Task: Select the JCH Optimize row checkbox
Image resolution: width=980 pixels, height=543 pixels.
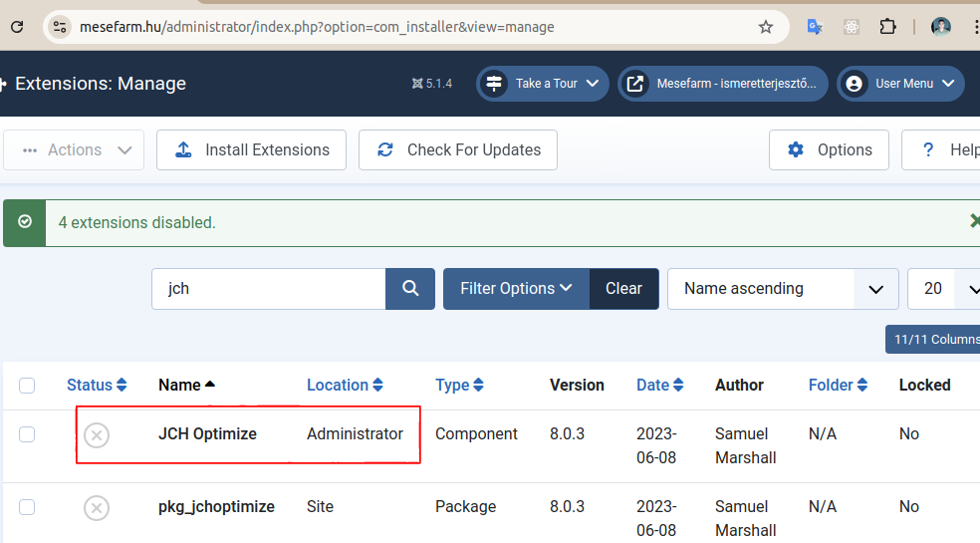Action: (x=27, y=434)
